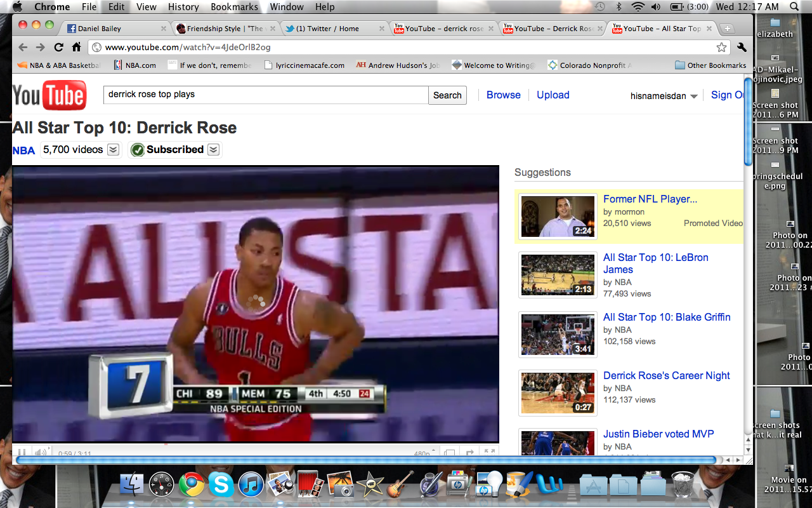812x508 pixels.
Task: Click the volume icon in the menu bar
Action: click(x=656, y=7)
